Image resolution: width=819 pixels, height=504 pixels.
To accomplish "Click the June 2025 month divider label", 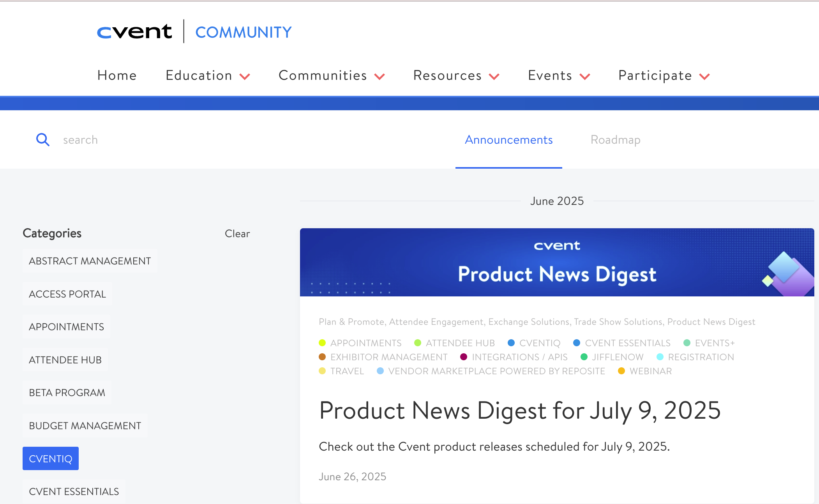I will pos(557,201).
